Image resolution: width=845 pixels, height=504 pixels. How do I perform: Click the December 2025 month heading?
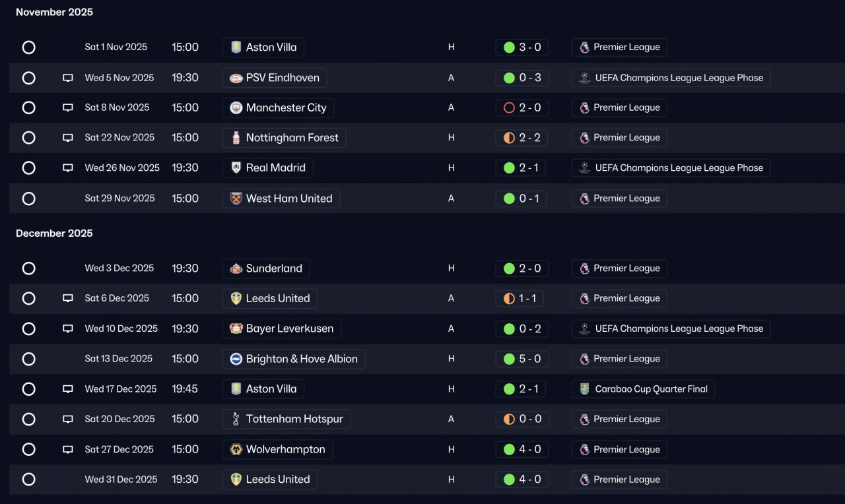click(54, 233)
